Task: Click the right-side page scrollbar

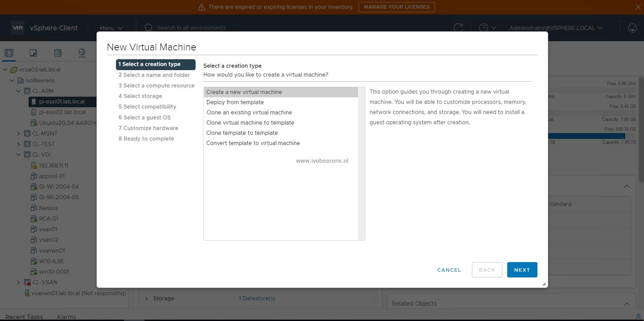Action: [x=641, y=130]
